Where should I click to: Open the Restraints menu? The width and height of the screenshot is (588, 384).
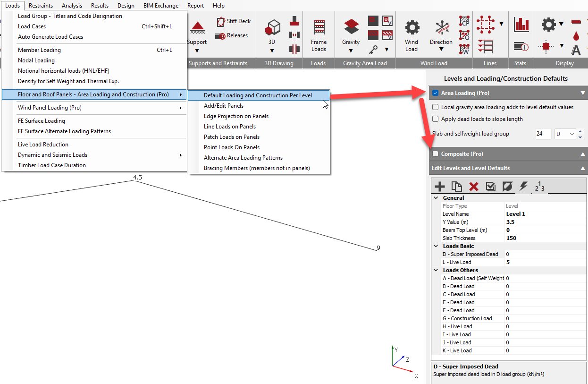coord(41,6)
